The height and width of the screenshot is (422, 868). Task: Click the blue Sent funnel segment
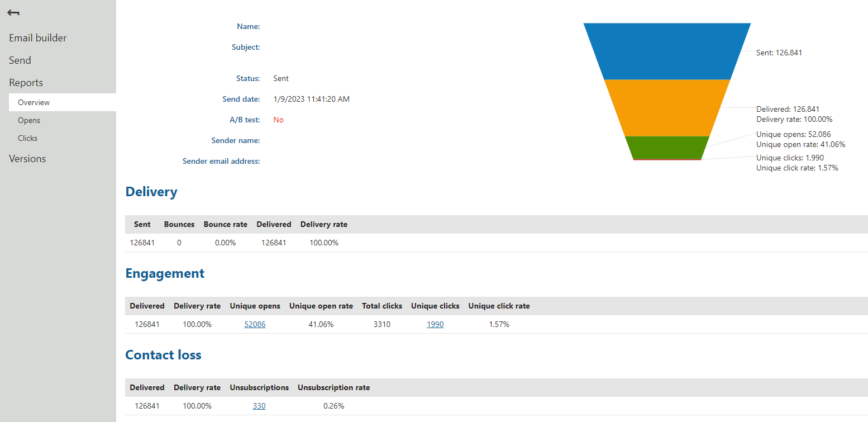coord(667,51)
